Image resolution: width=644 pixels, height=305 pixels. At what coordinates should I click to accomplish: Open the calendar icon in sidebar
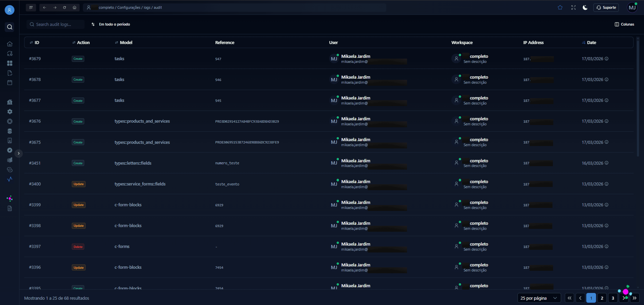point(9,82)
